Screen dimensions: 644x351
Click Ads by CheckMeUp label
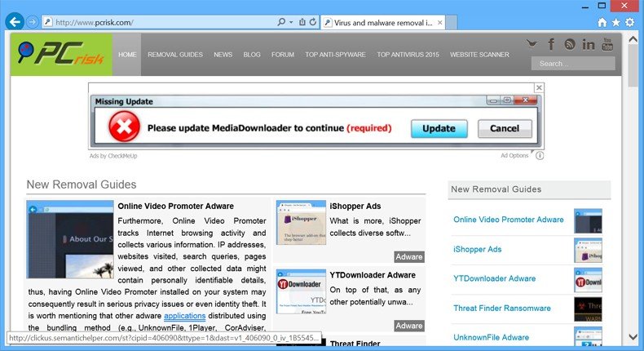[113, 156]
